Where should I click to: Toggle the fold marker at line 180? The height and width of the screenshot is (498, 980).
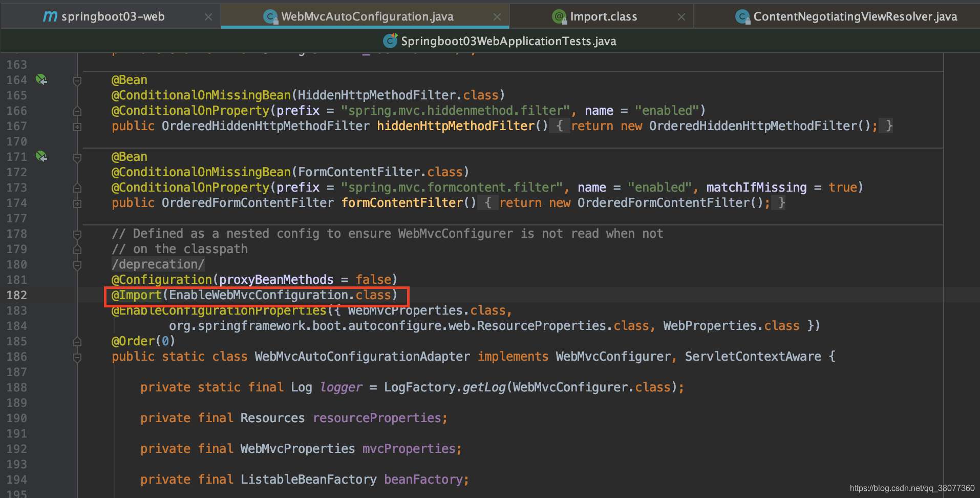pyautogui.click(x=77, y=265)
